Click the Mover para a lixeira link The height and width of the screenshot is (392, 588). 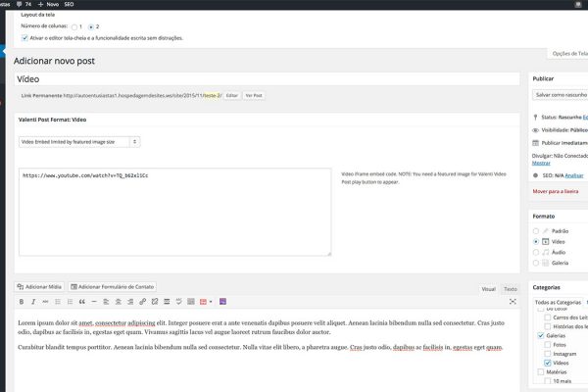[560, 191]
